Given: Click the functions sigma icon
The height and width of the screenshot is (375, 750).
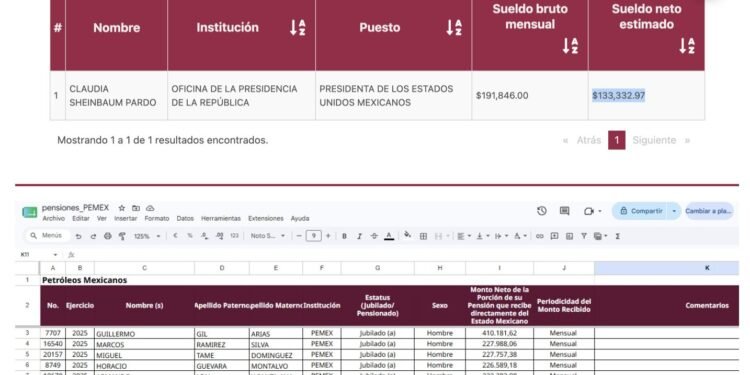Looking at the screenshot, I should 618,236.
